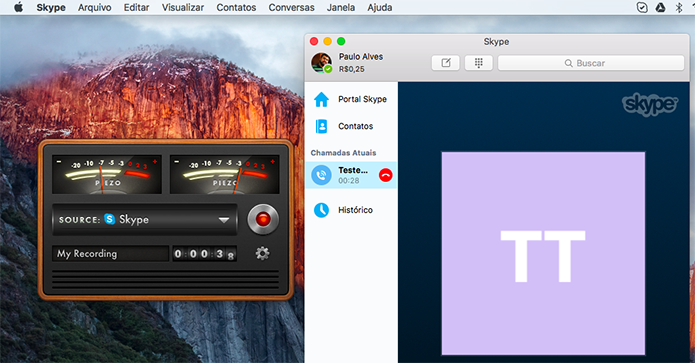This screenshot has height=363, width=695.
Task: Open the Editar menu
Action: tap(136, 8)
